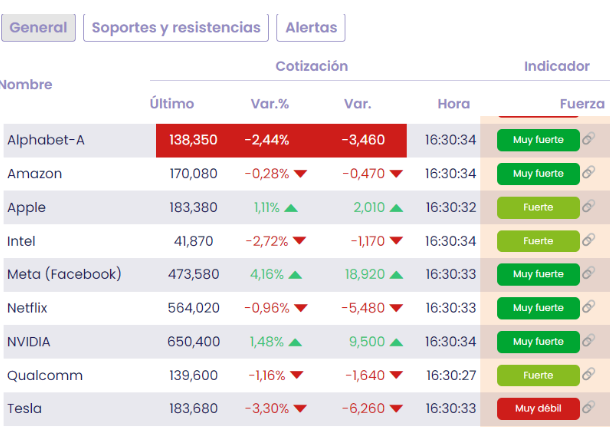Click the link icon in NVIDIA row

[x=589, y=341]
